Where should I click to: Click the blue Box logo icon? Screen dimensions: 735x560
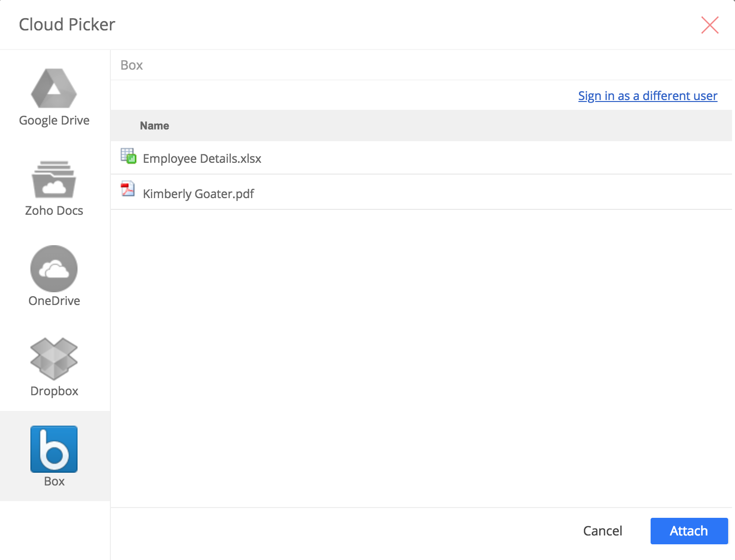coord(54,449)
